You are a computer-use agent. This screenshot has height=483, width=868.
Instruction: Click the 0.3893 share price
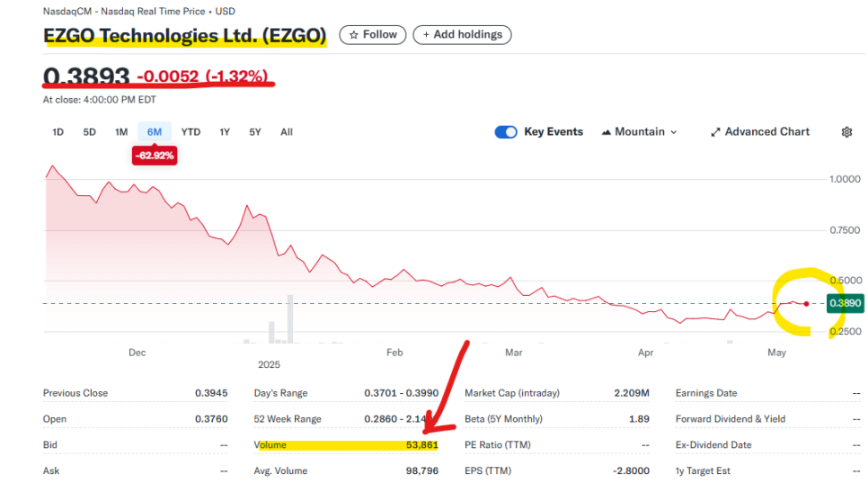pos(86,76)
